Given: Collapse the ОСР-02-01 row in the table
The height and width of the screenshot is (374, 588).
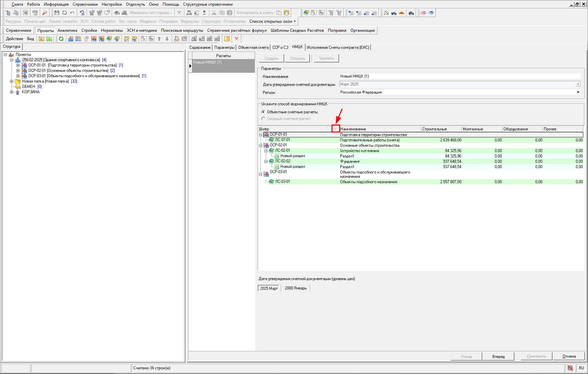Looking at the screenshot, I should click(x=261, y=145).
